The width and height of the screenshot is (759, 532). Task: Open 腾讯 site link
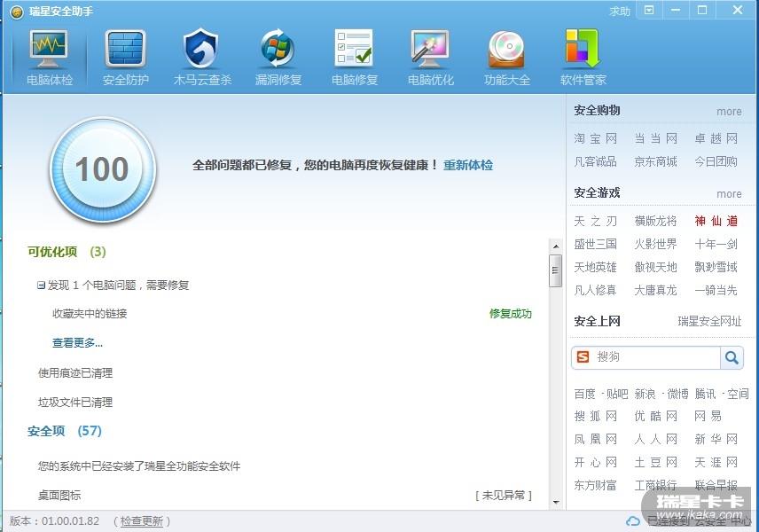point(705,394)
